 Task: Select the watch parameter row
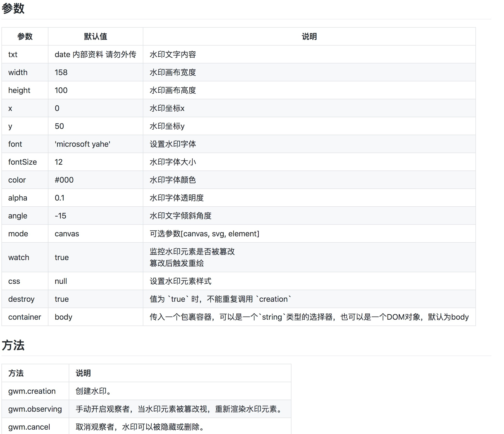pyautogui.click(x=18, y=257)
